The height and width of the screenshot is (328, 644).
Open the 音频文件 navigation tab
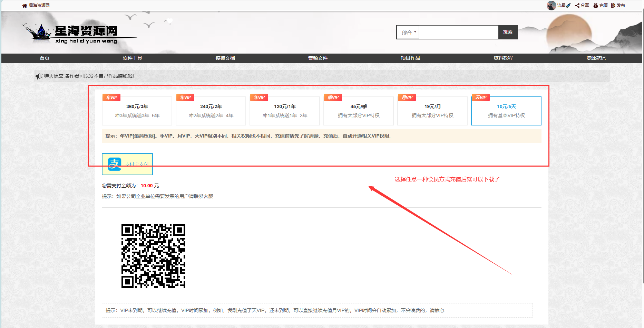click(318, 58)
